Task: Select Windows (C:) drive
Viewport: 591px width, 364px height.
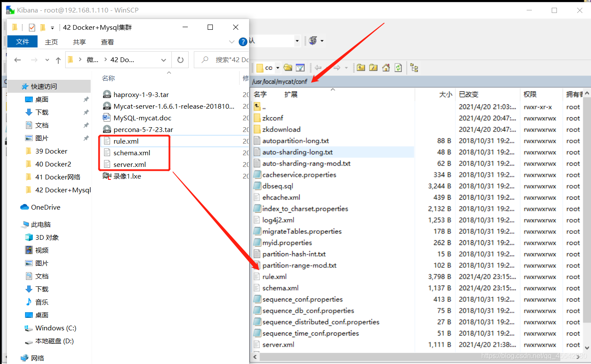Action: point(56,328)
